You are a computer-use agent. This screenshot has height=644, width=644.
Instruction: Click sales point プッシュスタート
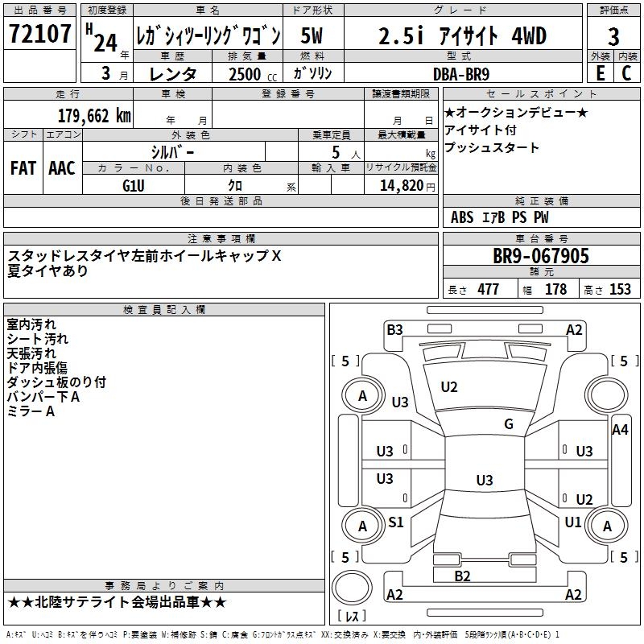pos(491,147)
